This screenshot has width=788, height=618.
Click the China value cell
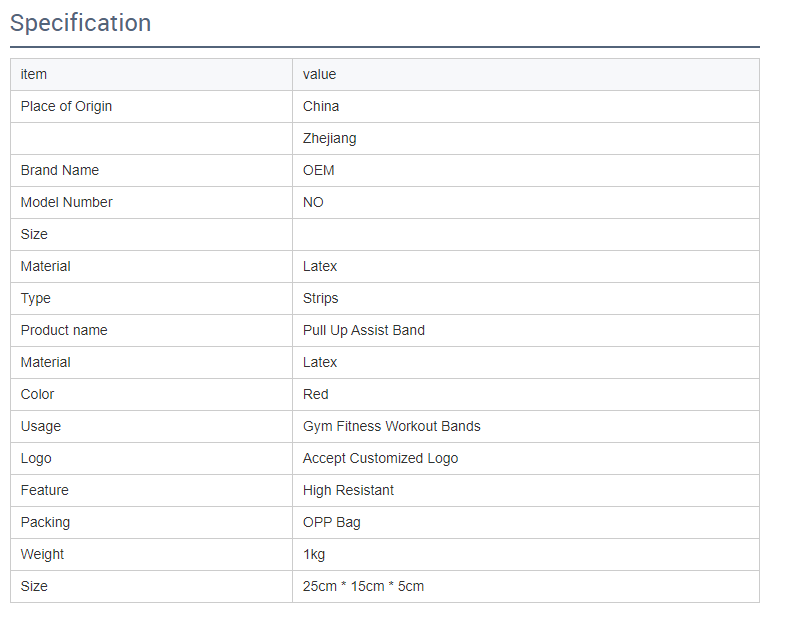pyautogui.click(x=321, y=106)
